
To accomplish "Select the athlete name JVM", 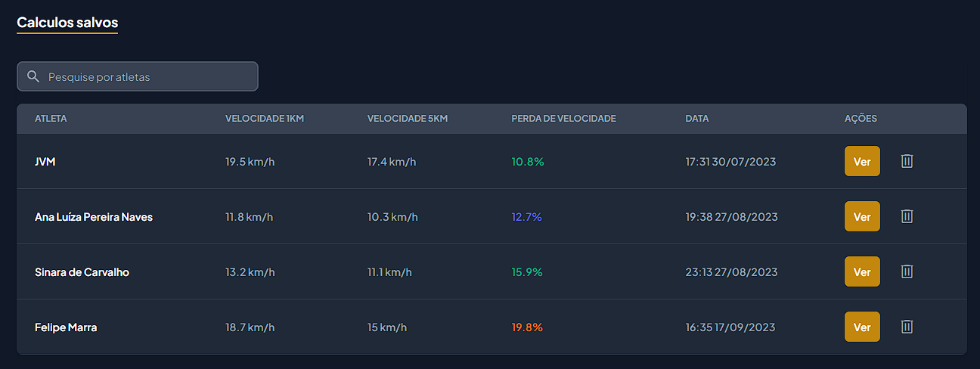I will [x=45, y=162].
